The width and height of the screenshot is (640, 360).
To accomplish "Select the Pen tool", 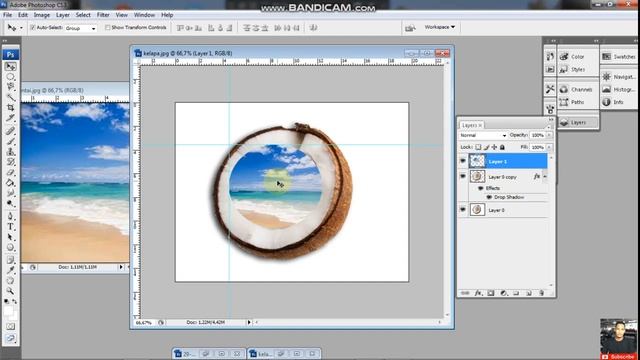I will click(x=11, y=216).
